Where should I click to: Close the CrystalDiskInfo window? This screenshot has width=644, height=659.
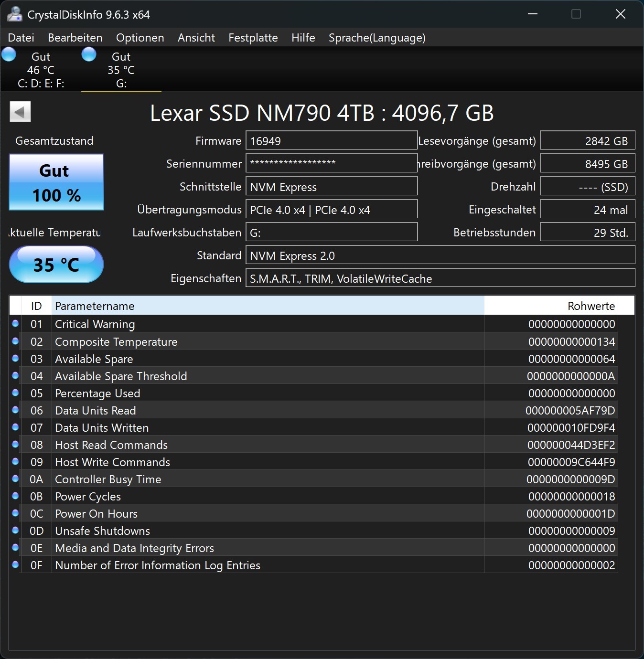(620, 14)
